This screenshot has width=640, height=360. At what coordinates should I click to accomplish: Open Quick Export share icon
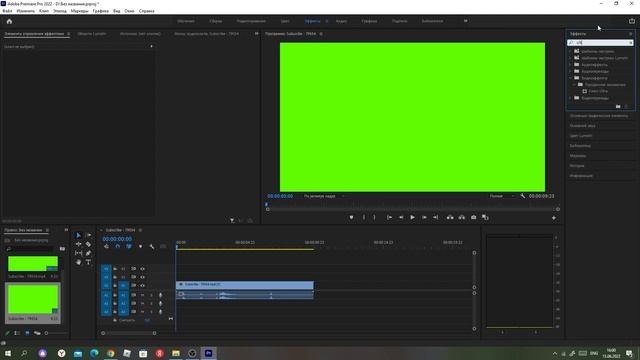click(x=632, y=21)
